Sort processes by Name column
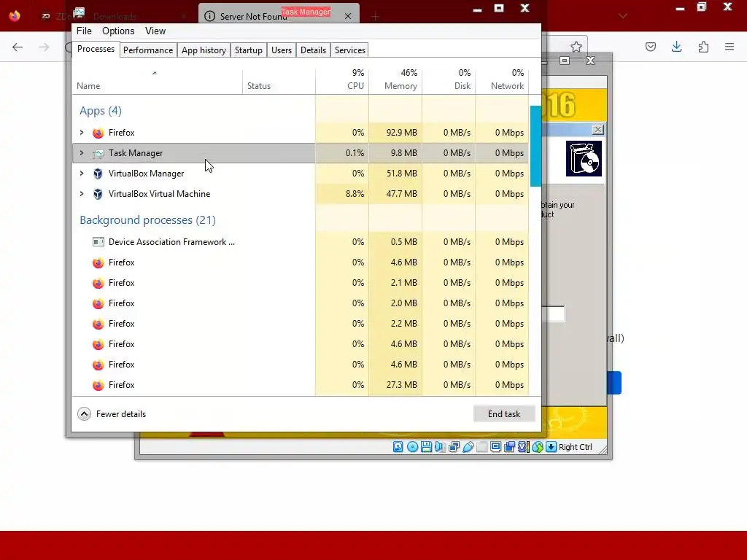Image resolution: width=747 pixels, height=560 pixels. coord(158,81)
